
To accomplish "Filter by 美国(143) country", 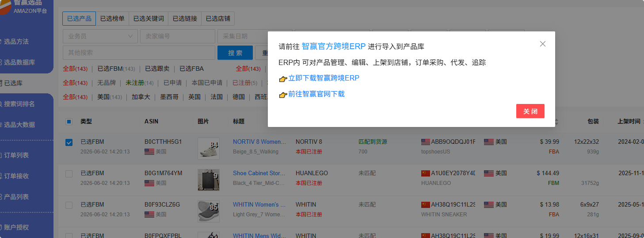I will coord(110,97).
